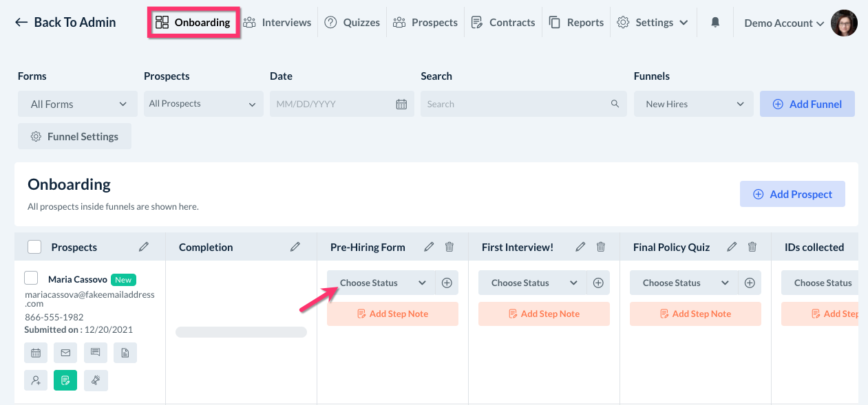The image size is (868, 405).
Task: Click the green contract edit icon
Action: 65,380
